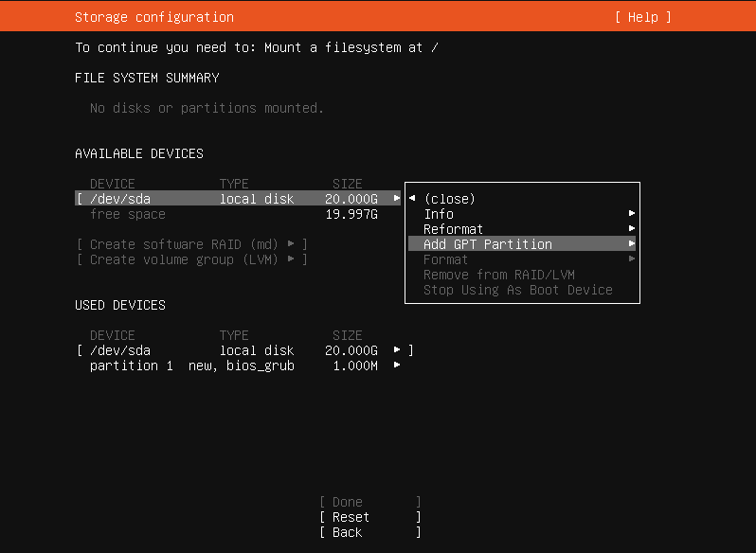756x553 pixels.
Task: Expand arrow on partition 1 row
Action: (x=397, y=365)
